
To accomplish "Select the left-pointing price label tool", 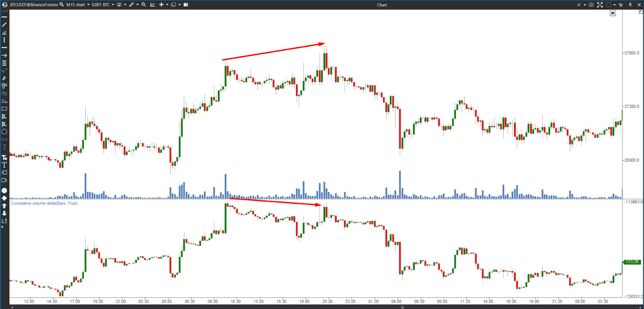I will [4, 173].
